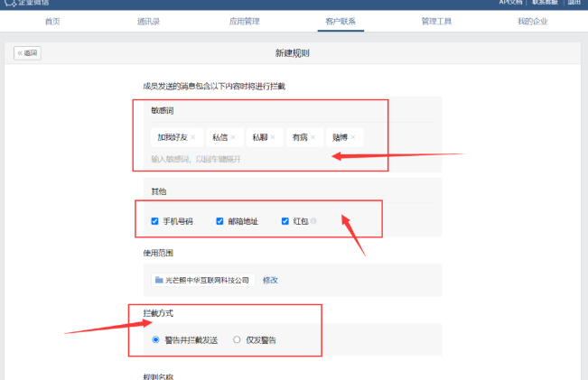Click the folder icon for 光芒照中华互联网科技公司
The height and width of the screenshot is (380, 588).
(x=159, y=280)
